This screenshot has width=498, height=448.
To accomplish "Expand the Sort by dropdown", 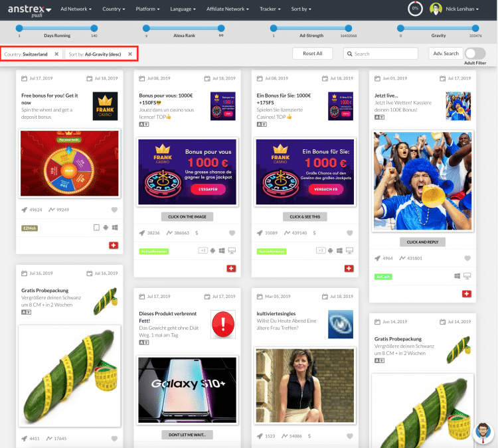I will pyautogui.click(x=301, y=9).
